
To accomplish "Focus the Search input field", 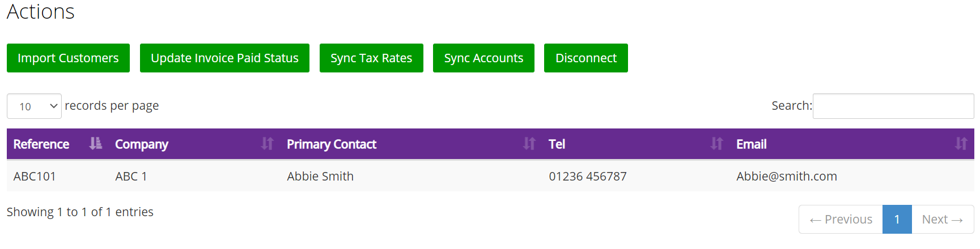I will point(893,106).
